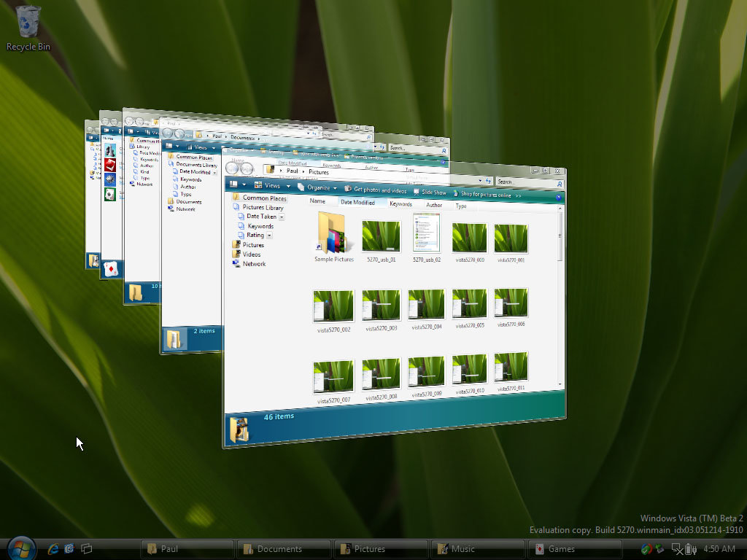
Task: Open the Sample Pictures folder
Action: 333,237
